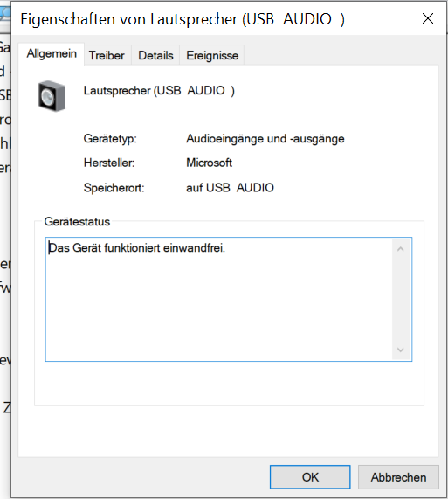Click the Gerätestatus scroll down arrow
448x499 pixels.
point(401,350)
